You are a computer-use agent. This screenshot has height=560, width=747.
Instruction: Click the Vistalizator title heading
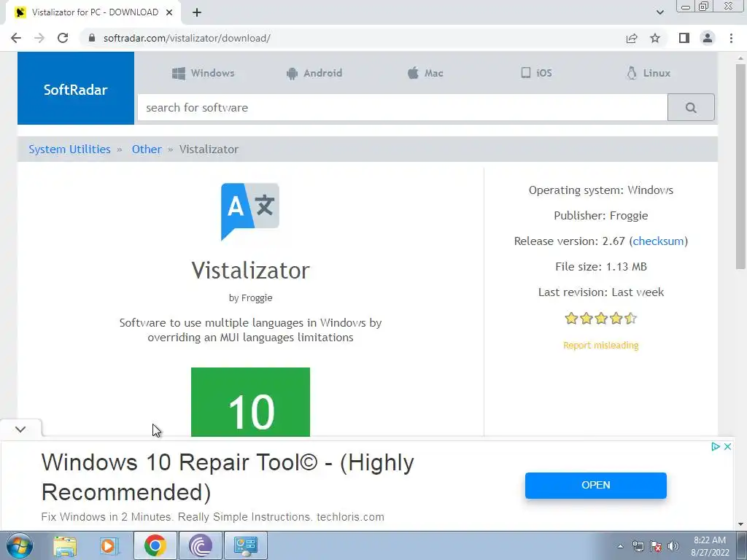[251, 271]
